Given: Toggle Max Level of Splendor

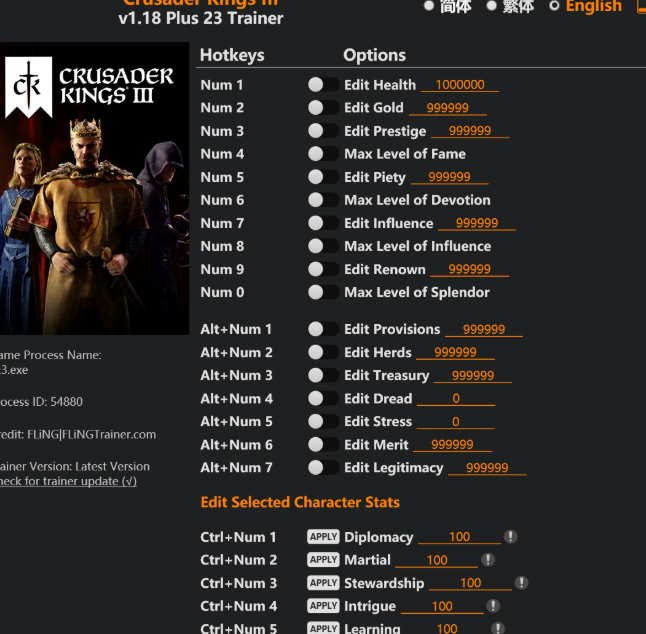Looking at the screenshot, I should tap(322, 293).
